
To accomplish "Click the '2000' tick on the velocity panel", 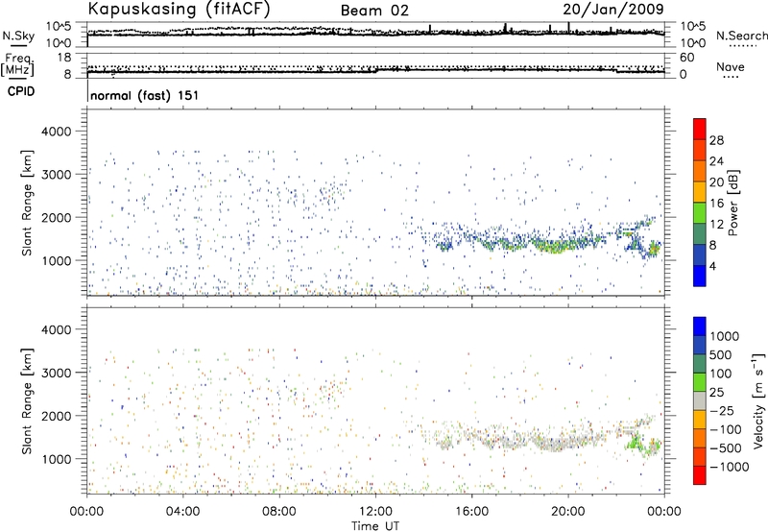I will [56, 416].
